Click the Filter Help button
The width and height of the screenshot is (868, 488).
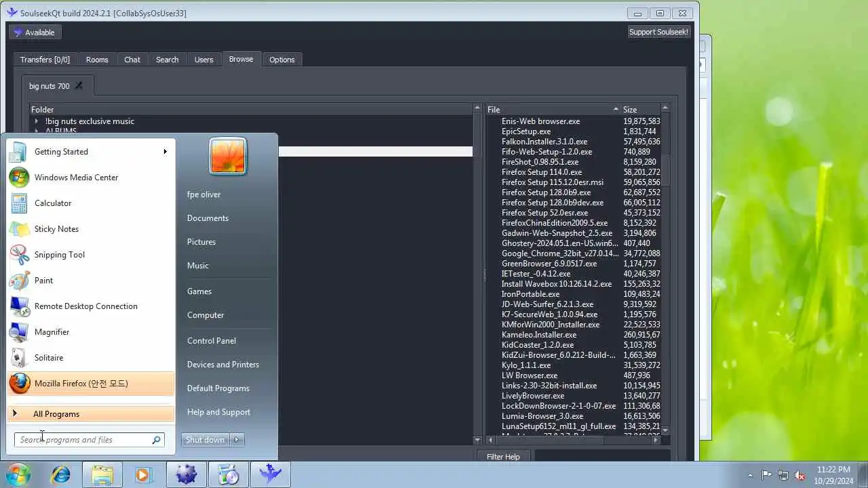tap(503, 457)
